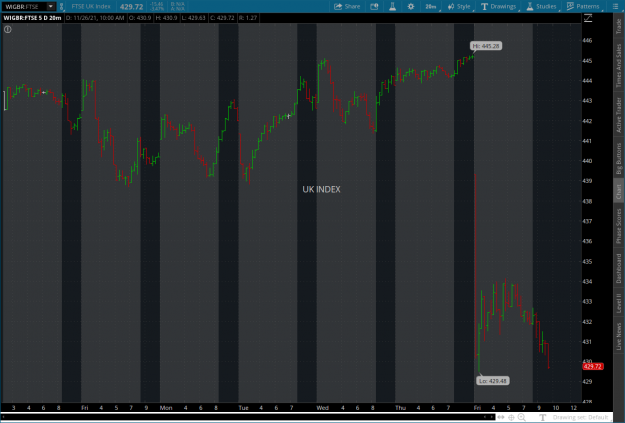The width and height of the screenshot is (625, 423).
Task: Open the Level II side tab
Action: tap(619, 303)
